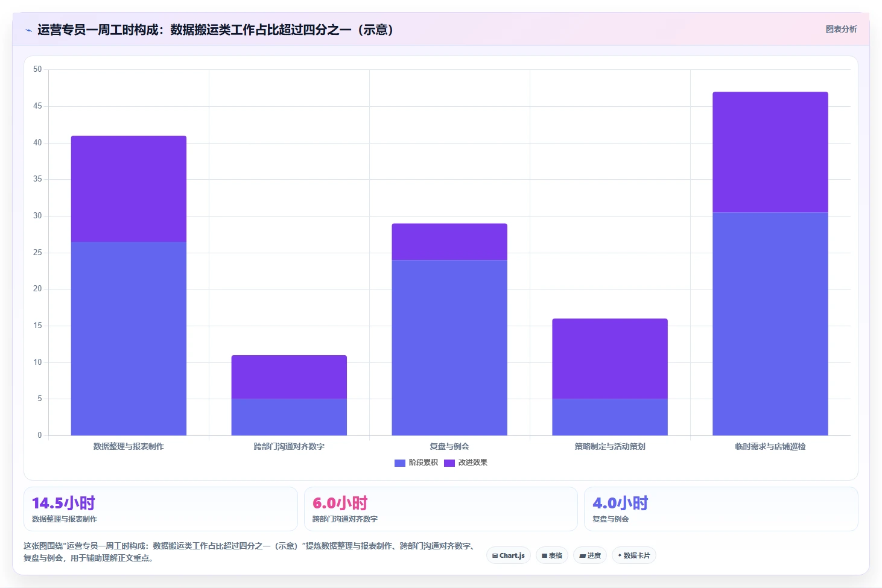This screenshot has height=588, width=882.
Task: Click the purple segment of the 复盘与例会 bar
Action: coord(449,242)
